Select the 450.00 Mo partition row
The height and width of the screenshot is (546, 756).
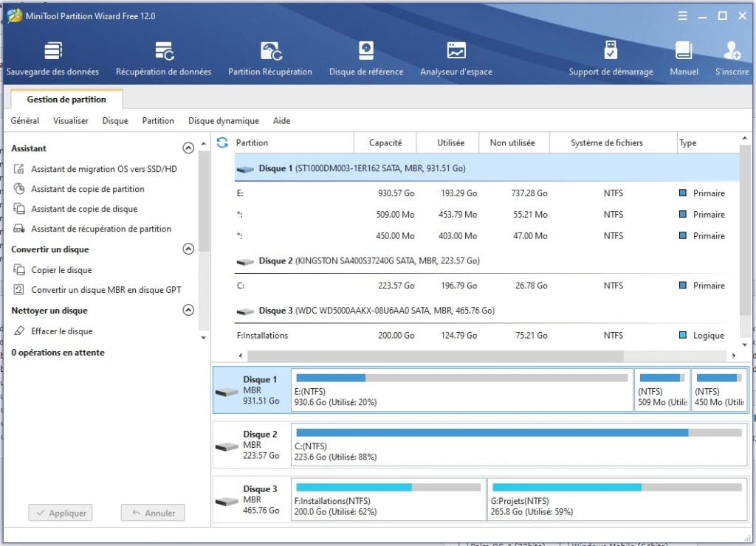(487, 235)
